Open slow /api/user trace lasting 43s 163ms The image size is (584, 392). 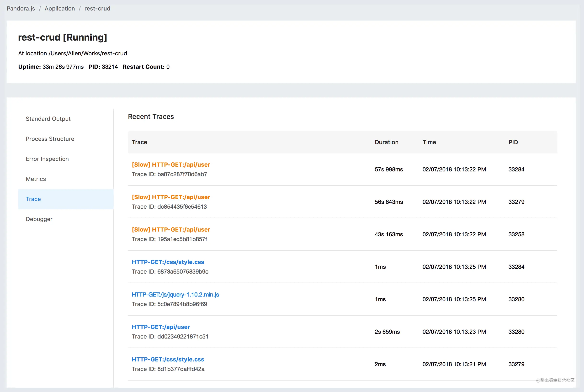(x=171, y=229)
